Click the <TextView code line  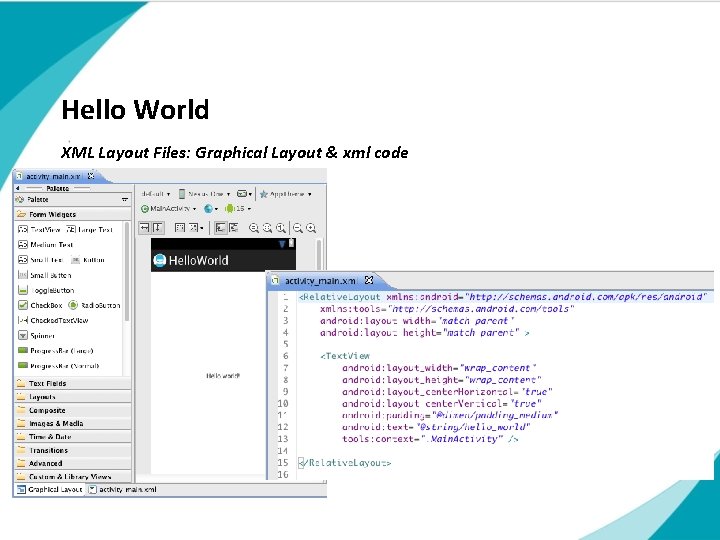point(345,356)
